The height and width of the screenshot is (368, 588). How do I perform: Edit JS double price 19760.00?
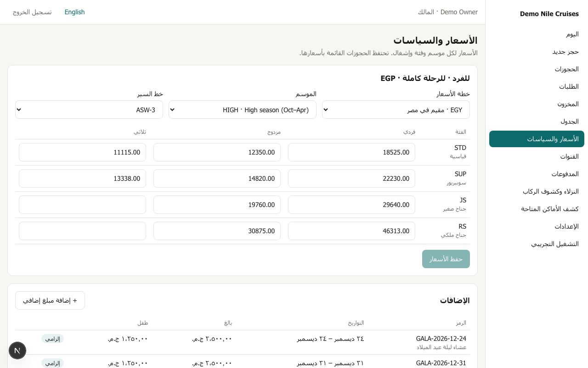(x=217, y=205)
